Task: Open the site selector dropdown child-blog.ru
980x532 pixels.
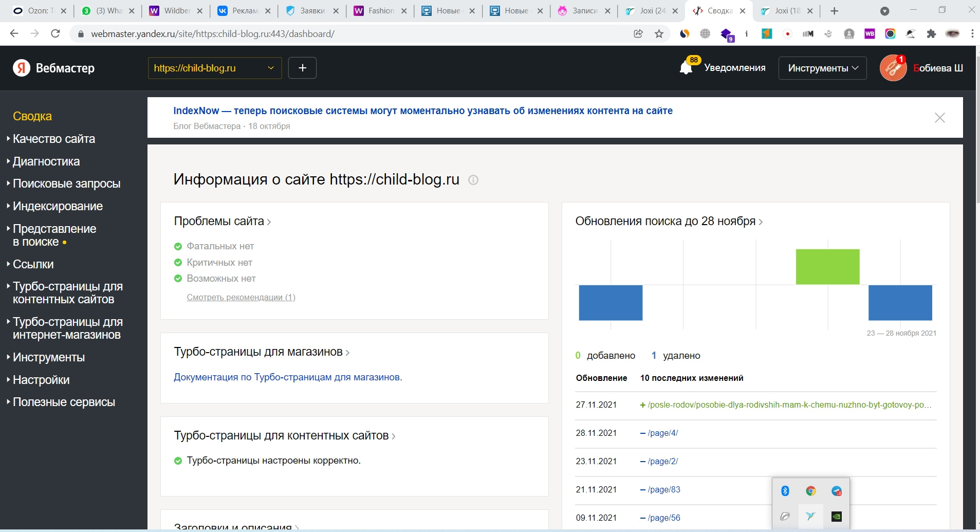Action: coord(215,68)
